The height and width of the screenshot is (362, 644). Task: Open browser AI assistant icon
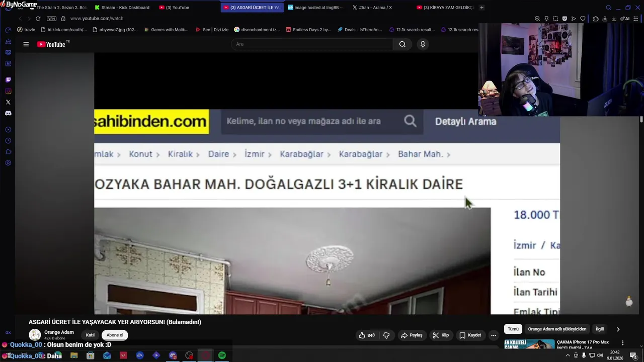click(625, 19)
